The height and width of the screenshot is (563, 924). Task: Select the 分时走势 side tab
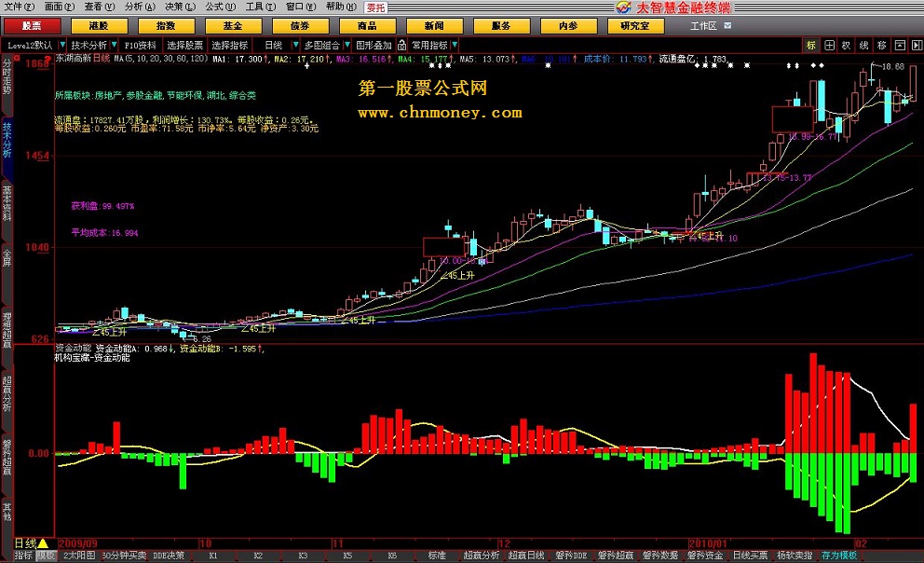[x=7, y=77]
